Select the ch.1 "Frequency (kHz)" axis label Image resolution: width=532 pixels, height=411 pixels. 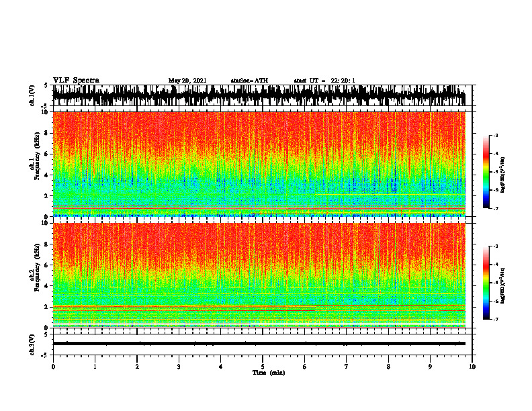38,156
